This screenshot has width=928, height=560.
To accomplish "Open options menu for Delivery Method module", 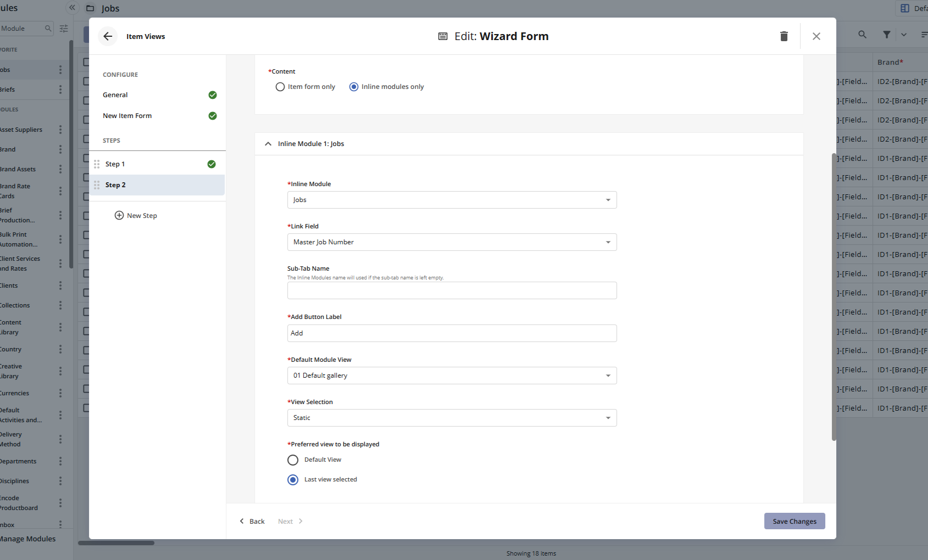I will 60,439.
